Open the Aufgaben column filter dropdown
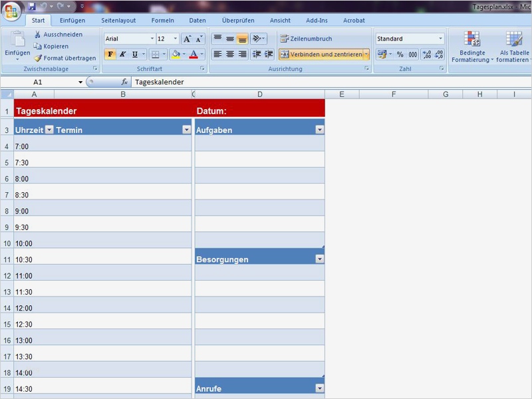 (319, 128)
